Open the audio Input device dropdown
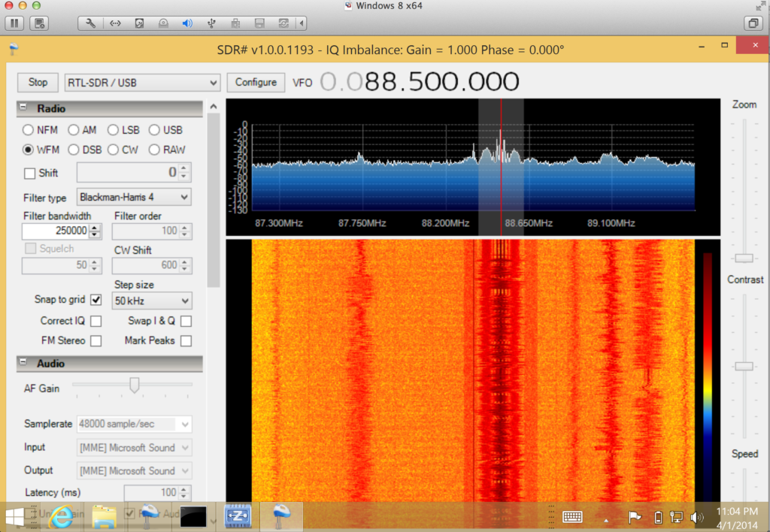The image size is (770, 532). [x=134, y=448]
